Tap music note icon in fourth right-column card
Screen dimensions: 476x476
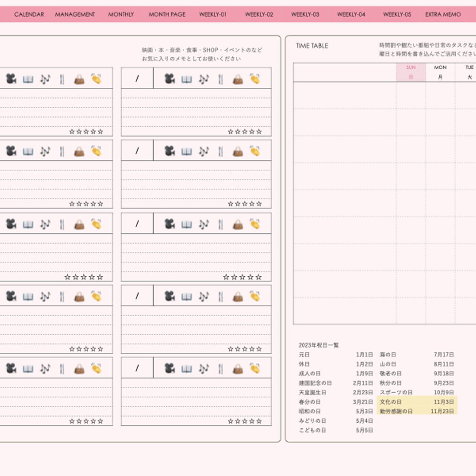[204, 296]
